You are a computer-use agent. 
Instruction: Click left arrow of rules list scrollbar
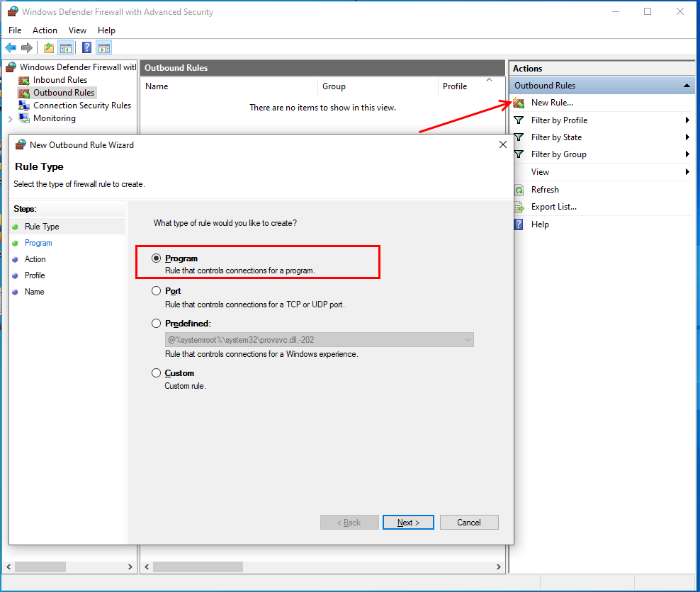coord(147,567)
